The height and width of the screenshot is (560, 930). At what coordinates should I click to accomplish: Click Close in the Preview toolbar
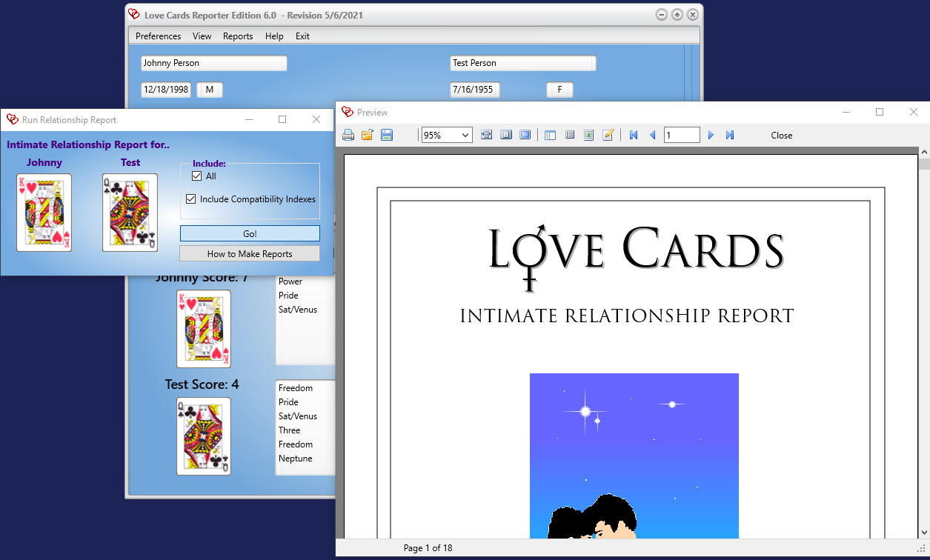[781, 136]
